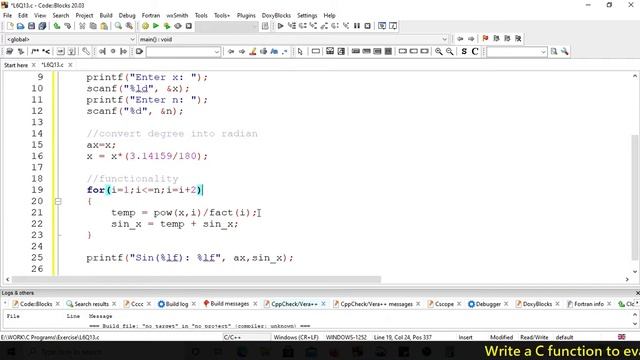Undo the last edit
Image resolution: width=640 pixels, height=360 pixels.
pyautogui.click(x=57, y=26)
